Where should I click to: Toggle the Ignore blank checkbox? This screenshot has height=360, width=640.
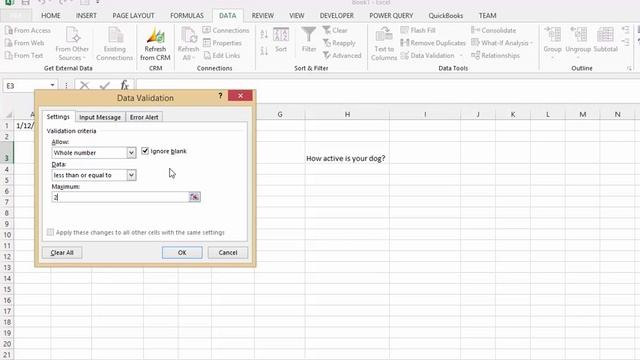[145, 151]
